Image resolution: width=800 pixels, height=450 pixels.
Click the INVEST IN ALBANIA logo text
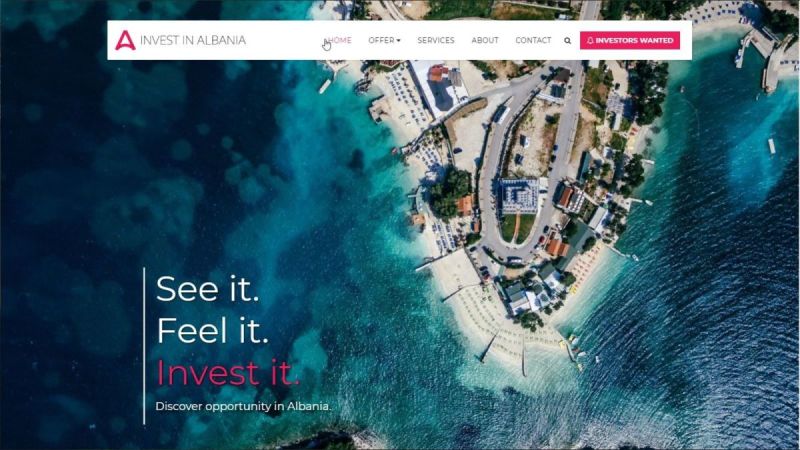click(193, 40)
